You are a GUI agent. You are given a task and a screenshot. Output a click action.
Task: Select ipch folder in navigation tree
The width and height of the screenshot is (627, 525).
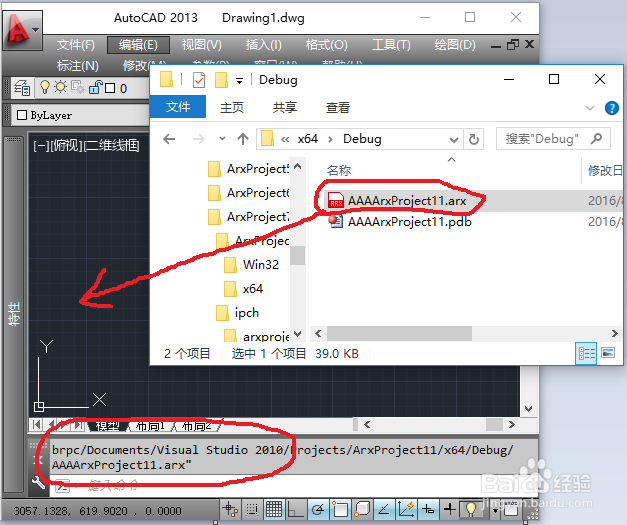[246, 313]
